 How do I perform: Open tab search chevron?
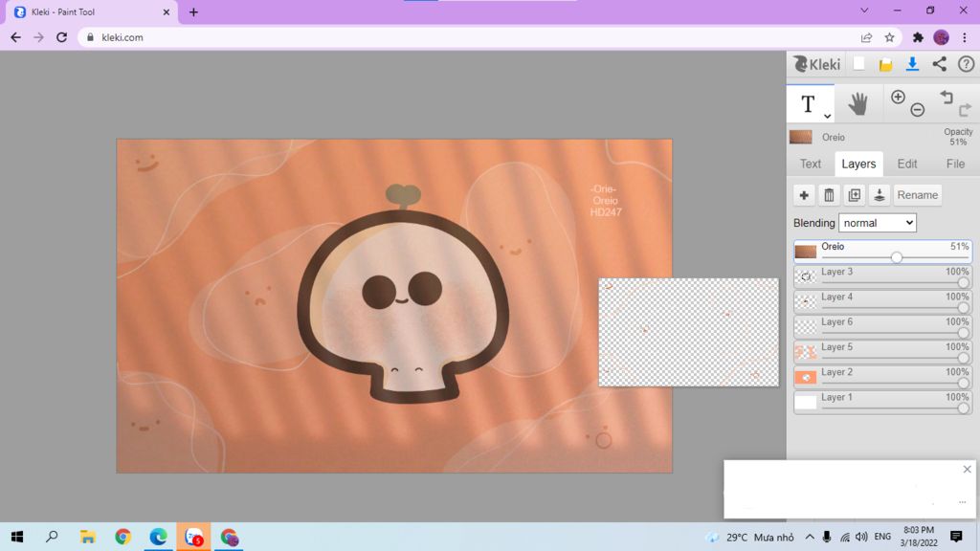864,11
